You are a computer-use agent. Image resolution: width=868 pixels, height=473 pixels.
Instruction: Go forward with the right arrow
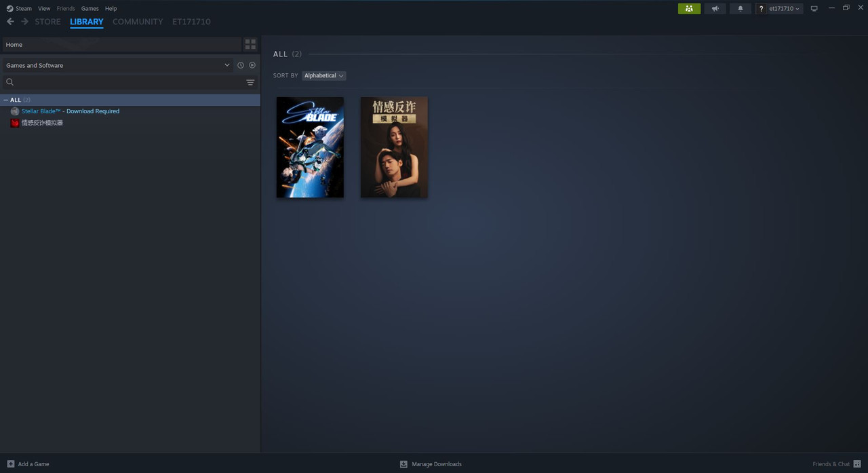click(x=24, y=22)
